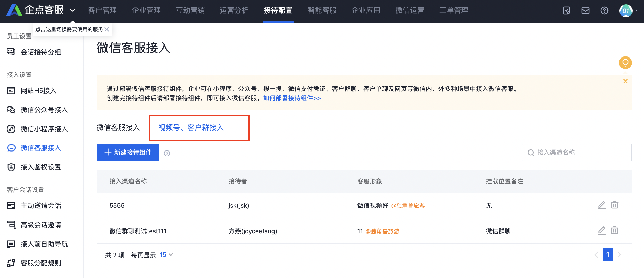Open the mail messages icon
This screenshot has width=644, height=278.
click(586, 10)
